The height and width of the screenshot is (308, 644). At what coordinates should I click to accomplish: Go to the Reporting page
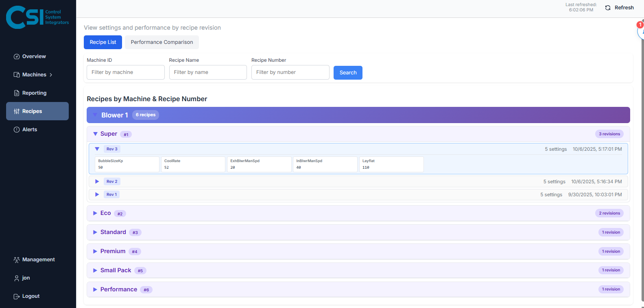click(x=37, y=93)
